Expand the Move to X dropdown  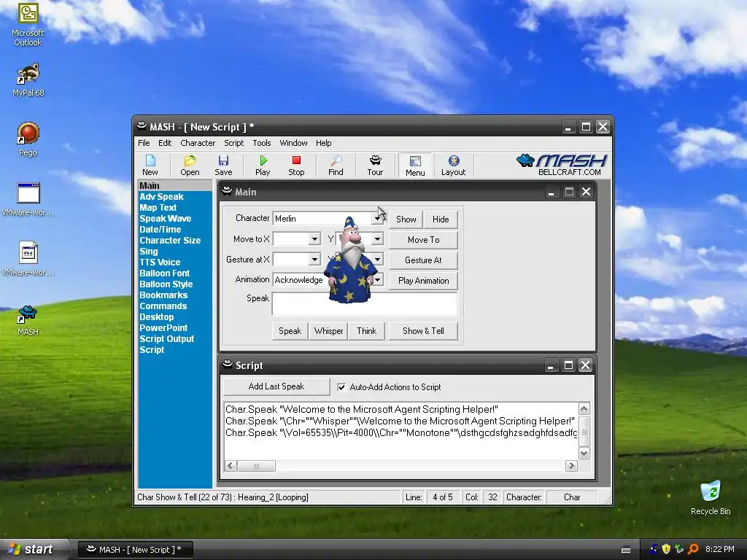point(314,239)
